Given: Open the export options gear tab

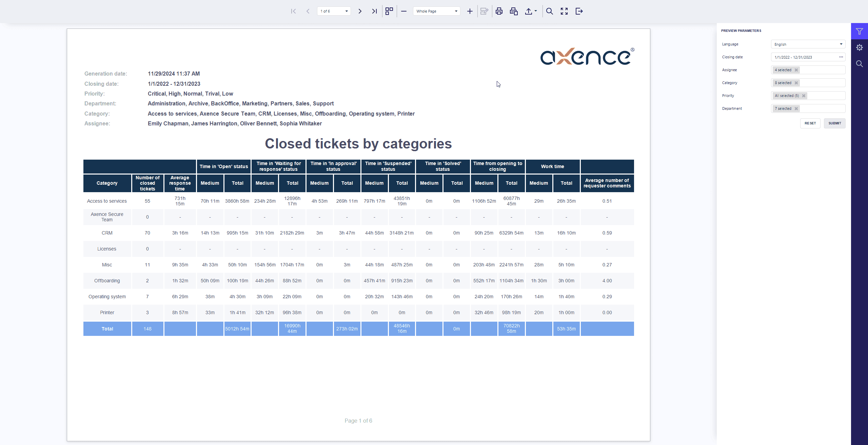Looking at the screenshot, I should [x=859, y=47].
